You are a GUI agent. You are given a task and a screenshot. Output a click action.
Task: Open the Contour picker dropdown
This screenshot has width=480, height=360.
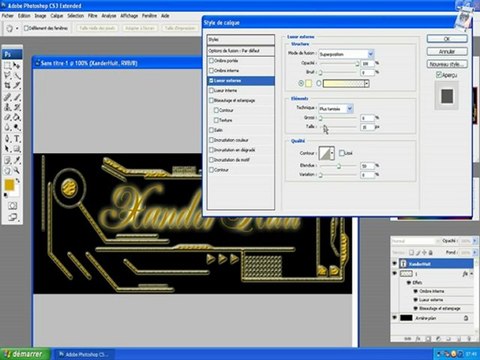pyautogui.click(x=332, y=153)
